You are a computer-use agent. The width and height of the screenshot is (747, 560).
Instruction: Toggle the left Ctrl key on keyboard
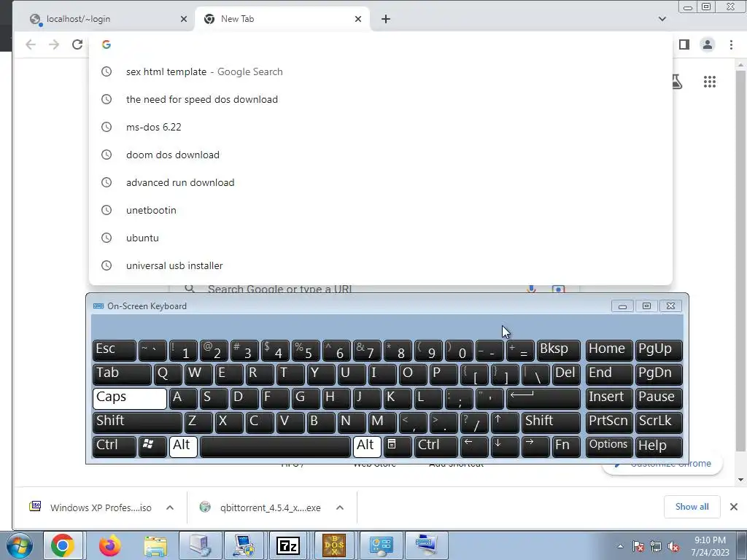(x=115, y=446)
